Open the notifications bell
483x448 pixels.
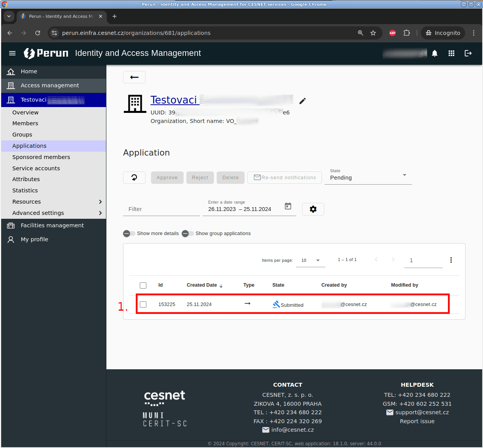[435, 53]
